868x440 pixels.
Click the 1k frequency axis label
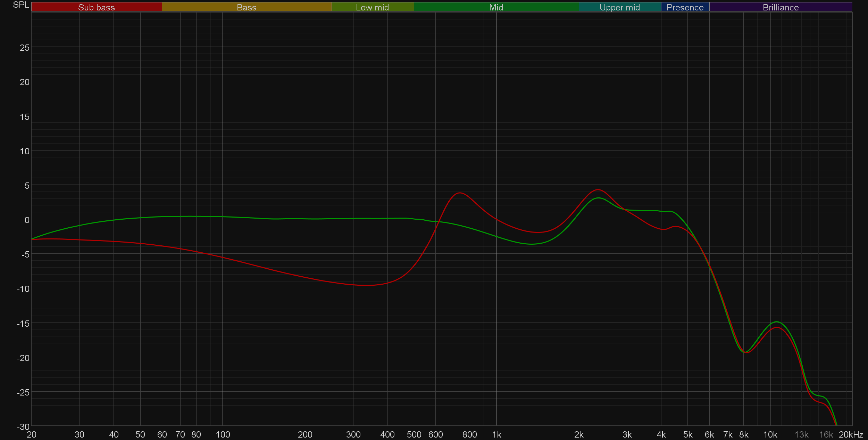pos(496,435)
